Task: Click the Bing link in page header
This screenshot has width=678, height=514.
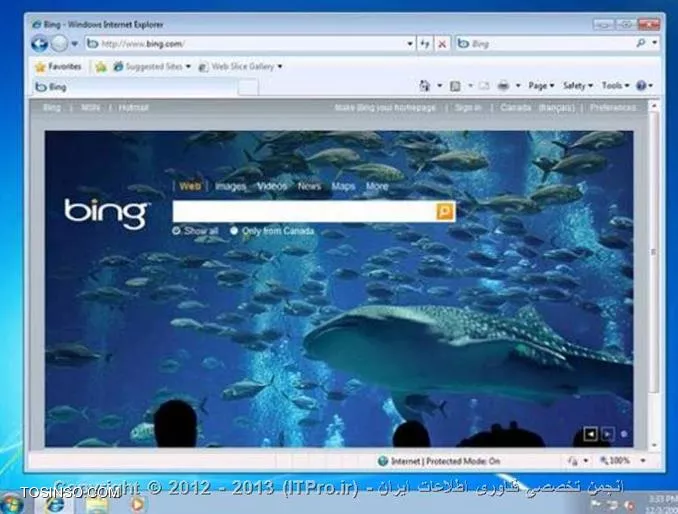Action: tap(52, 107)
